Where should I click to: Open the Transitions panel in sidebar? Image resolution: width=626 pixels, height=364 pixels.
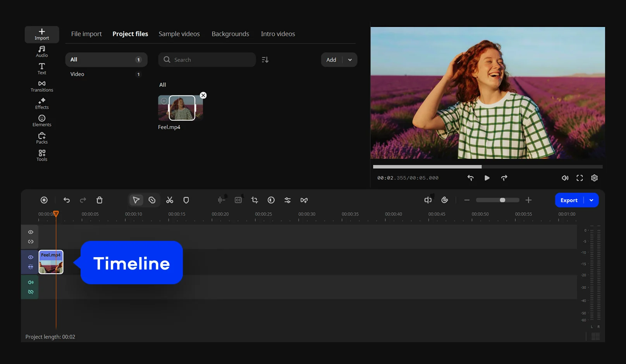[x=42, y=86]
